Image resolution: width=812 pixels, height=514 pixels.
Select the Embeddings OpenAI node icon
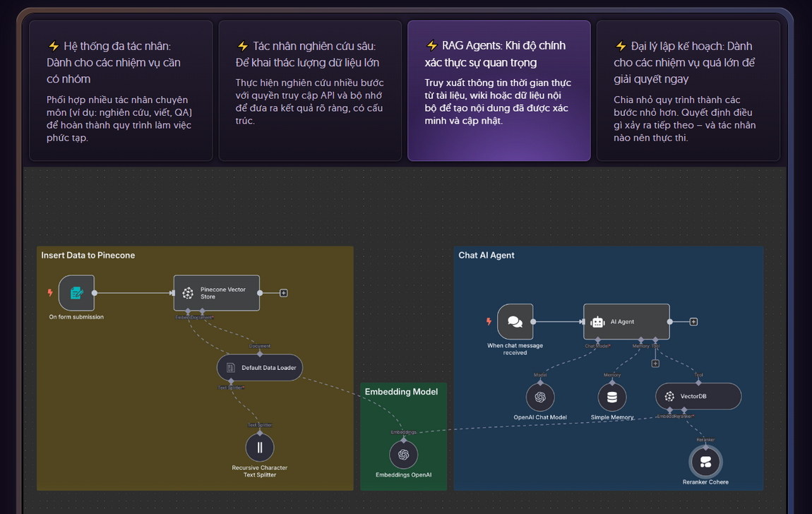click(403, 455)
